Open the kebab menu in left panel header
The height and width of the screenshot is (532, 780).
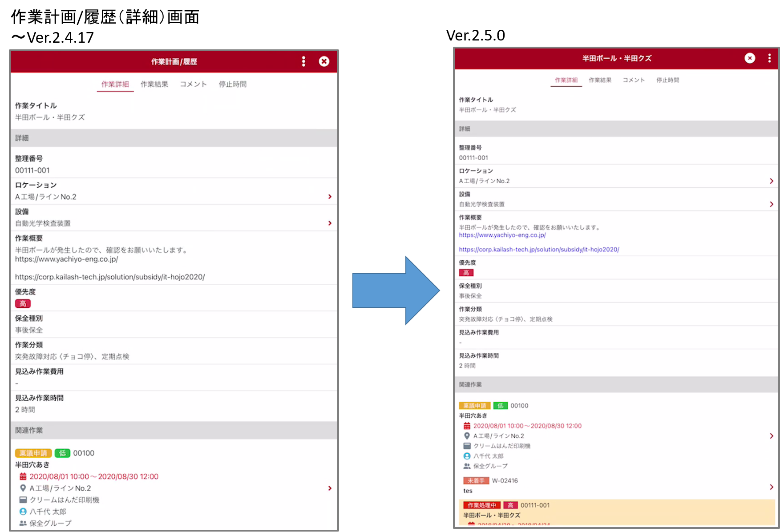(303, 61)
